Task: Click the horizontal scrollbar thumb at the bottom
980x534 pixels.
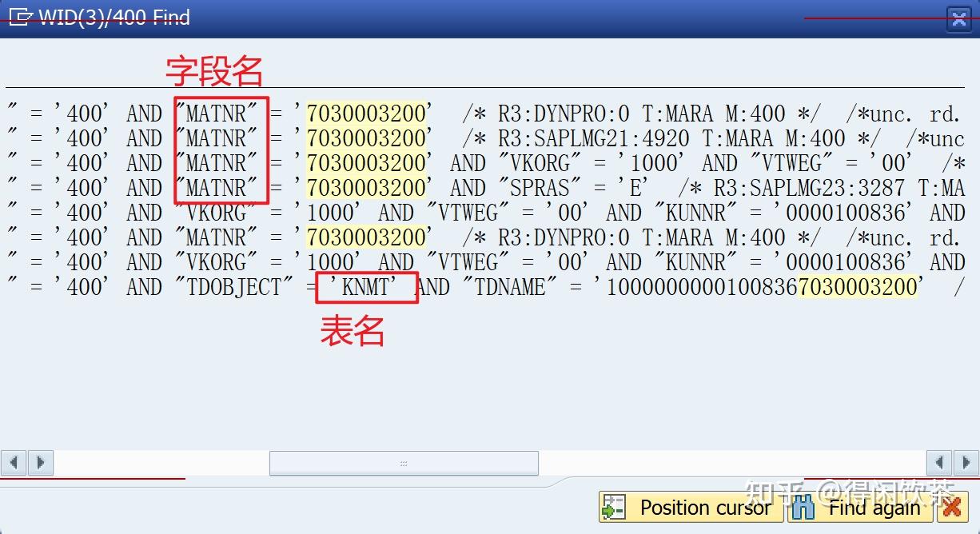Action: click(404, 462)
